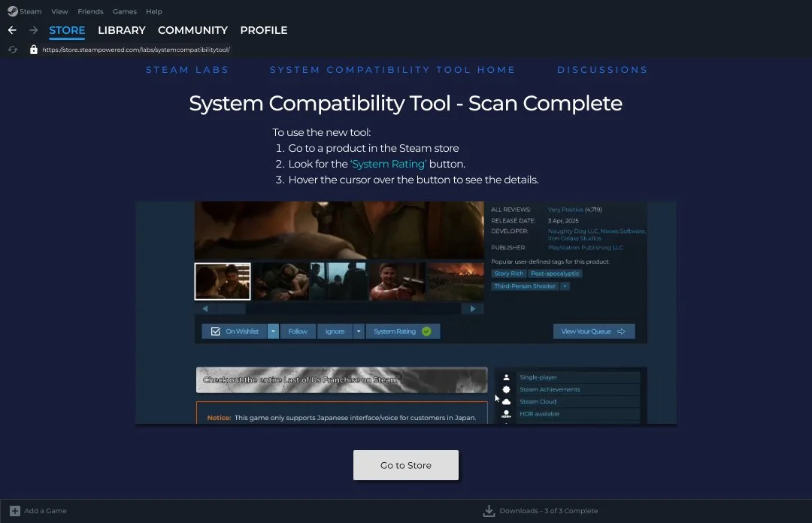Select the burning city thumbnail

[455, 282]
